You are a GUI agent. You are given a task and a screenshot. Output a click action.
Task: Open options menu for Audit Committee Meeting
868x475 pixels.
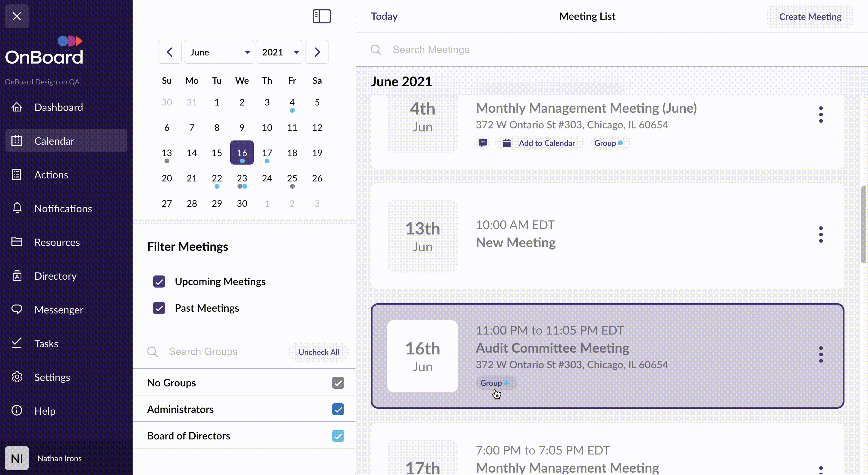821,354
